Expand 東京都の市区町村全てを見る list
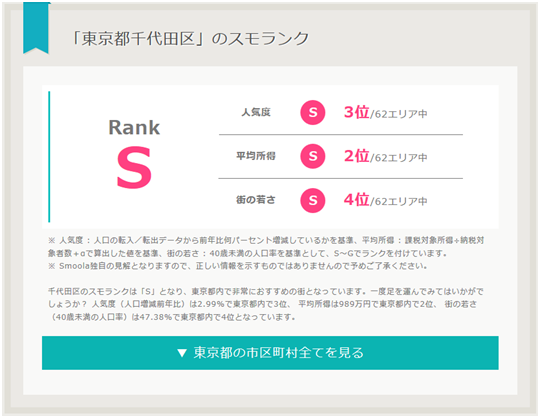The width and height of the screenshot is (540, 418). 270,353
